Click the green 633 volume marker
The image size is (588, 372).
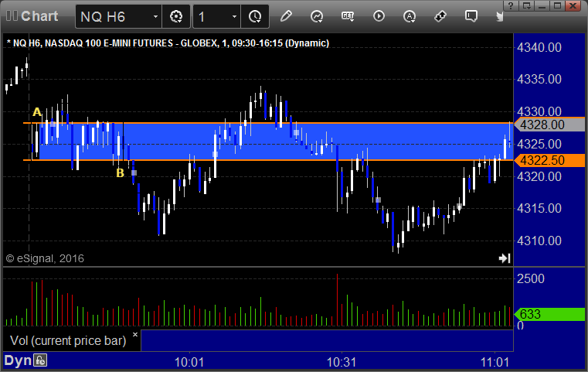549,314
